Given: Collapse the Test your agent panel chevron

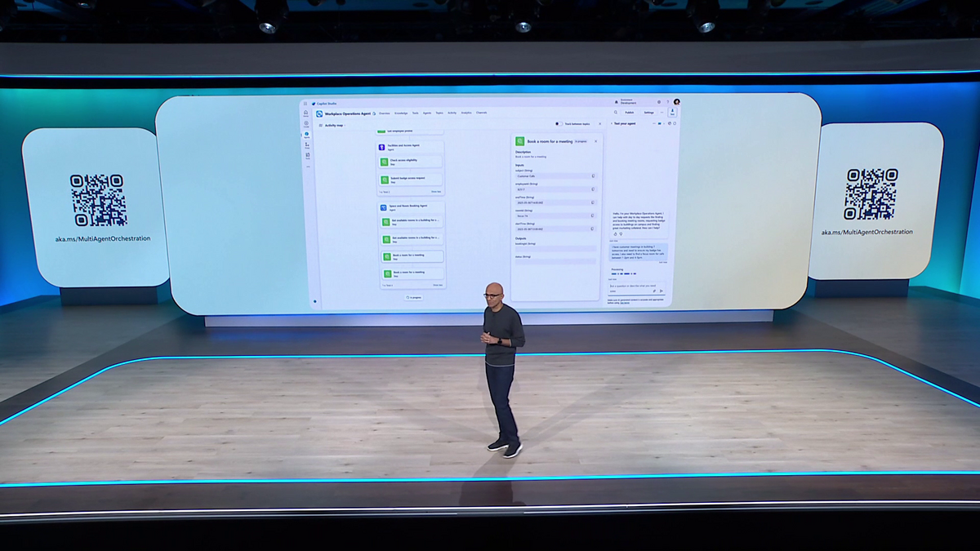Looking at the screenshot, I should coord(612,123).
